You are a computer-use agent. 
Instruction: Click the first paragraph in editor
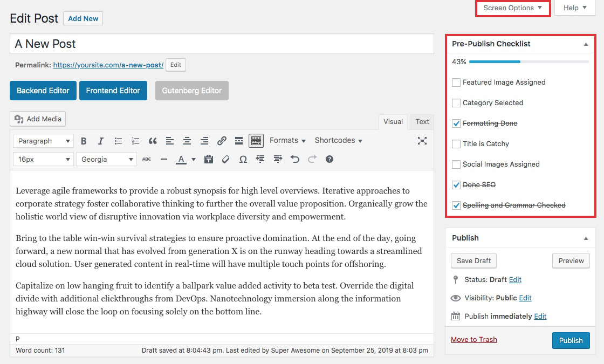pos(222,204)
